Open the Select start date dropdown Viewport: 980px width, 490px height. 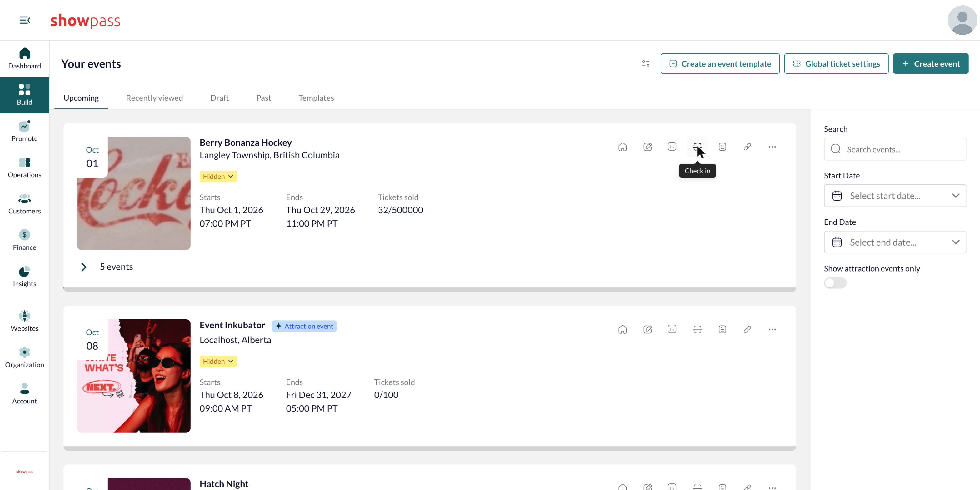coord(895,196)
